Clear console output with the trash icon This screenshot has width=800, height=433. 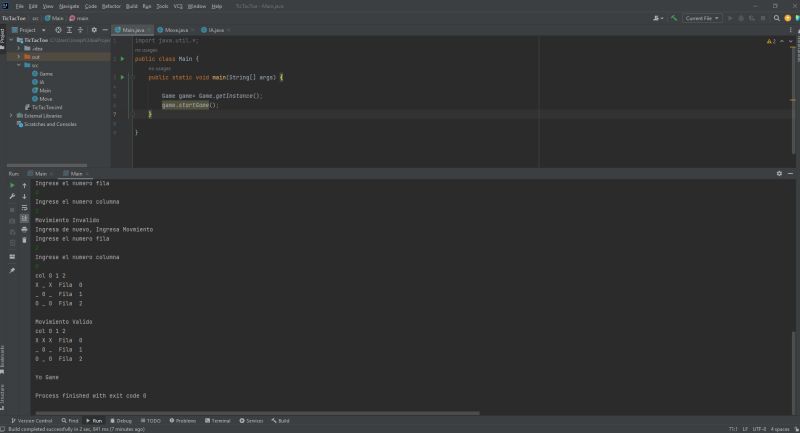click(24, 240)
